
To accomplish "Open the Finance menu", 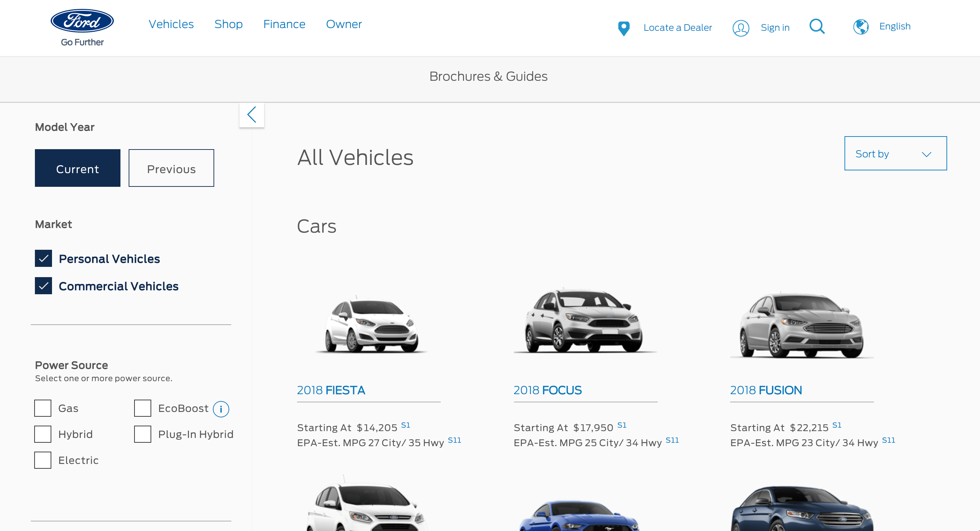I will [284, 24].
